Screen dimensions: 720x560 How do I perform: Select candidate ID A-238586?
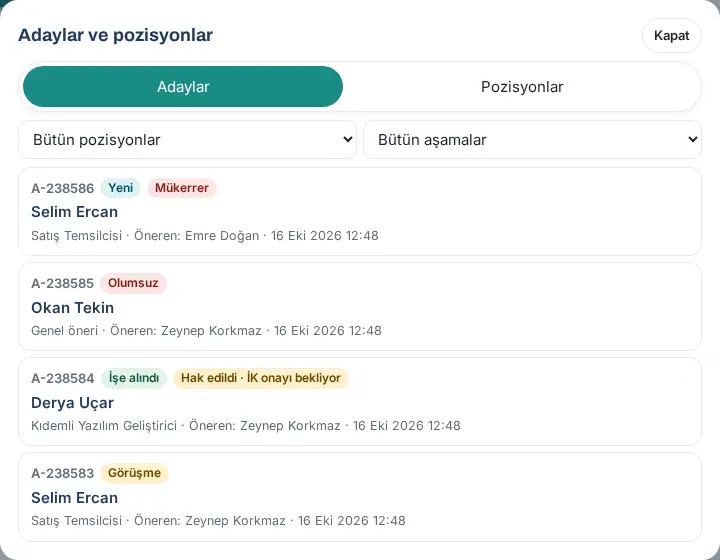point(62,188)
